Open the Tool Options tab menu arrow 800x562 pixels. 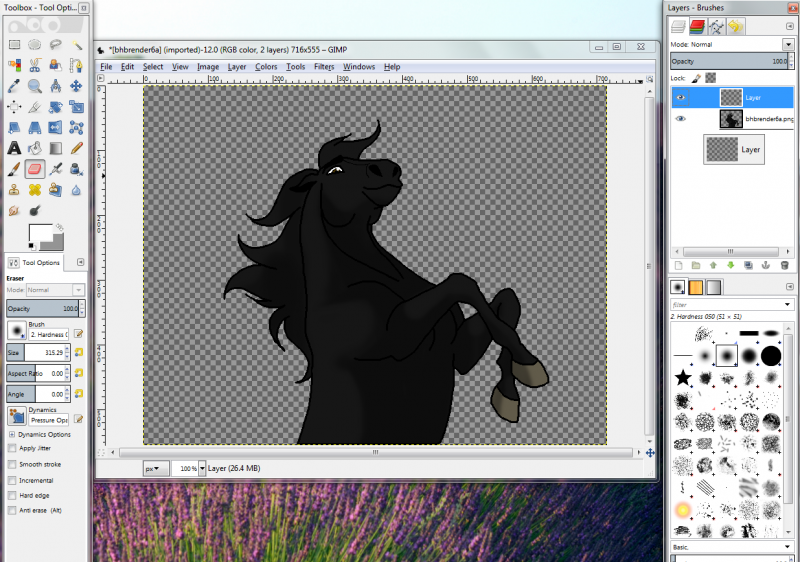[x=80, y=262]
